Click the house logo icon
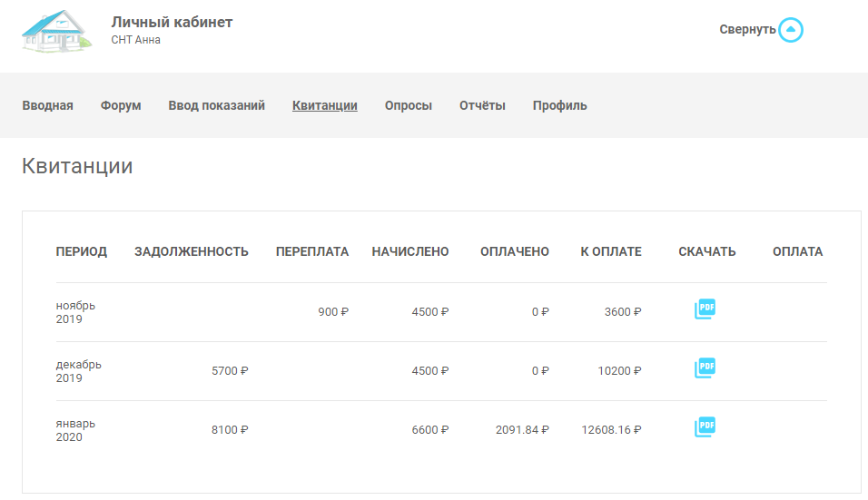Viewport: 868px width, 500px height. [x=56, y=31]
